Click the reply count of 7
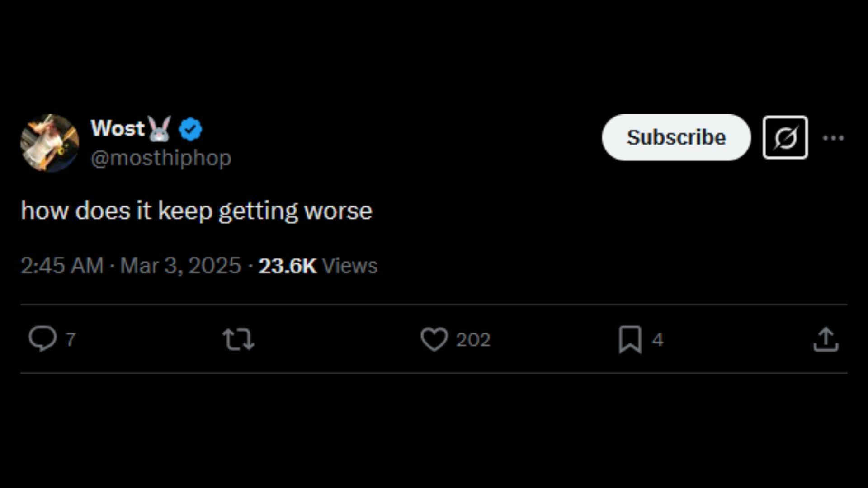 point(71,340)
